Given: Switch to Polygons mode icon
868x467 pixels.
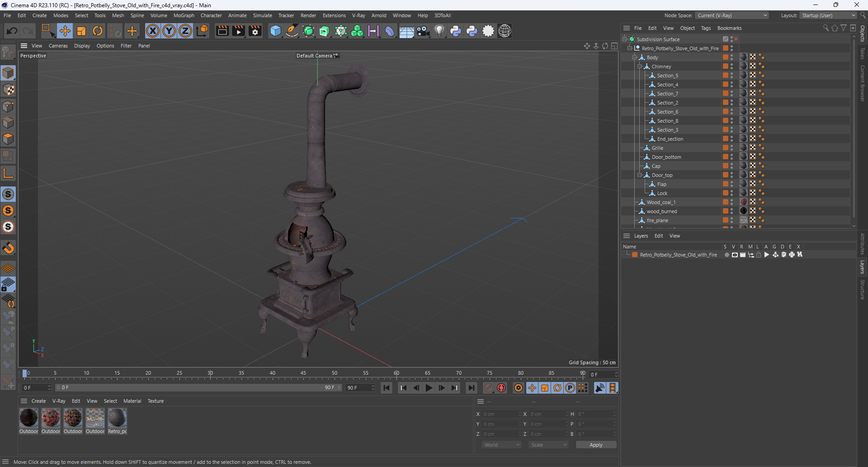Looking at the screenshot, I should (8, 139).
